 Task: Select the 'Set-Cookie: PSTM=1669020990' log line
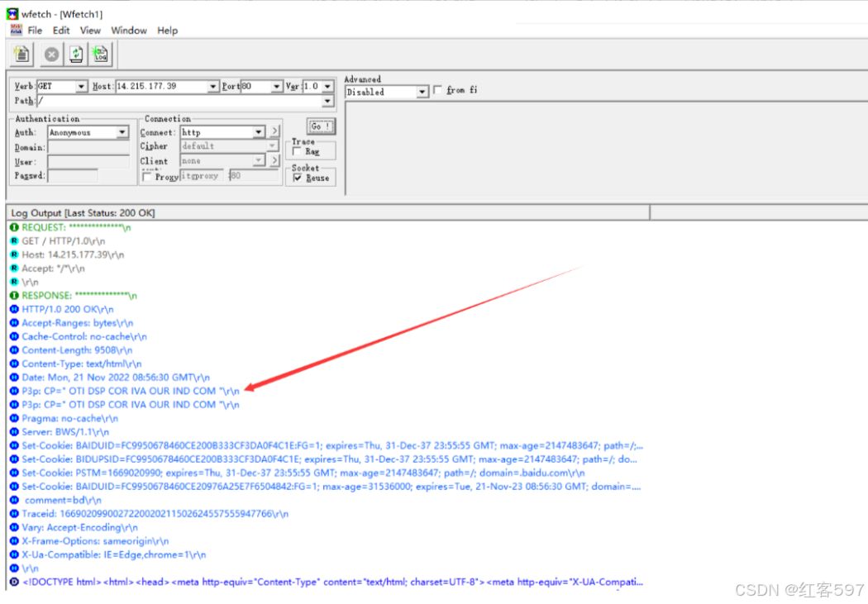coord(303,473)
